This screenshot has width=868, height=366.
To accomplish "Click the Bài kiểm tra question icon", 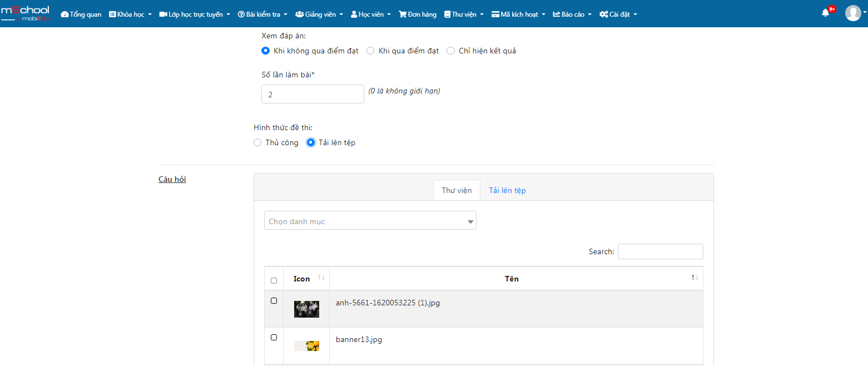I will [241, 14].
